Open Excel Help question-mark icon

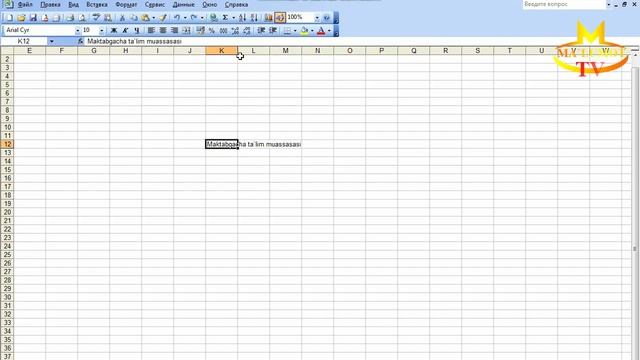coord(327,18)
